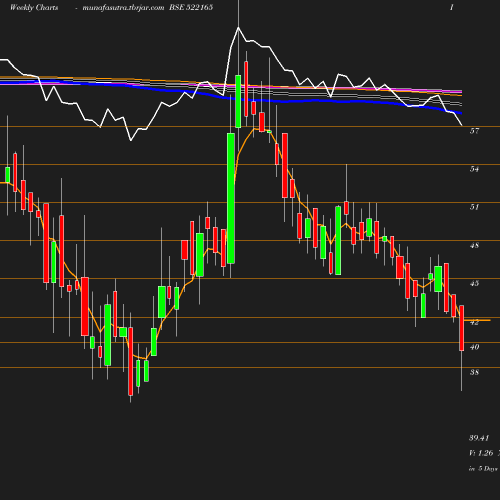Screen dimensions: 500x500
Task: Click the 'Weekly Charts' title text
Action: [34, 8]
